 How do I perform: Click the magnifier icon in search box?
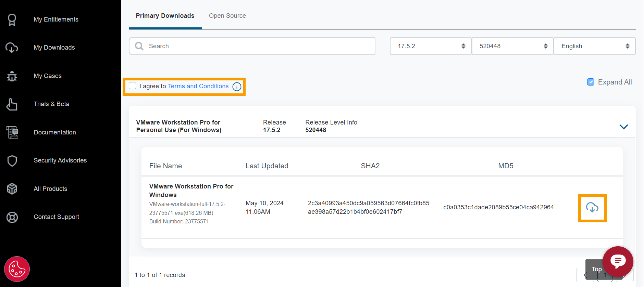[x=139, y=46]
